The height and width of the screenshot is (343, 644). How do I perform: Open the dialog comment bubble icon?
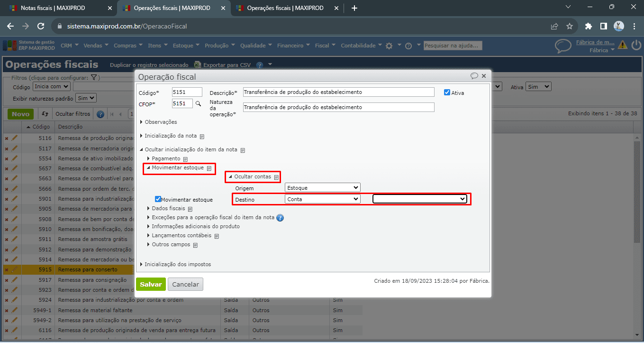coord(474,76)
